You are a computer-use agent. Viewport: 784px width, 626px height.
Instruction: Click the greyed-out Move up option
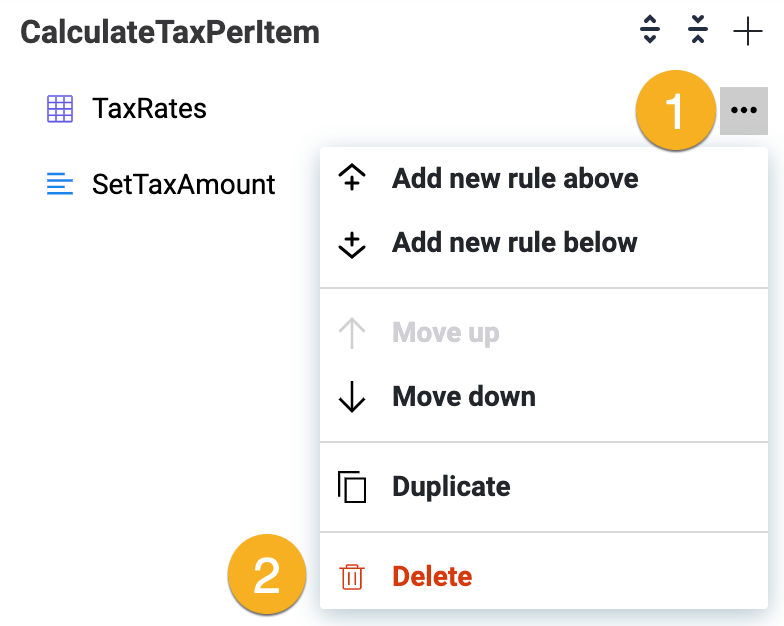pos(445,333)
